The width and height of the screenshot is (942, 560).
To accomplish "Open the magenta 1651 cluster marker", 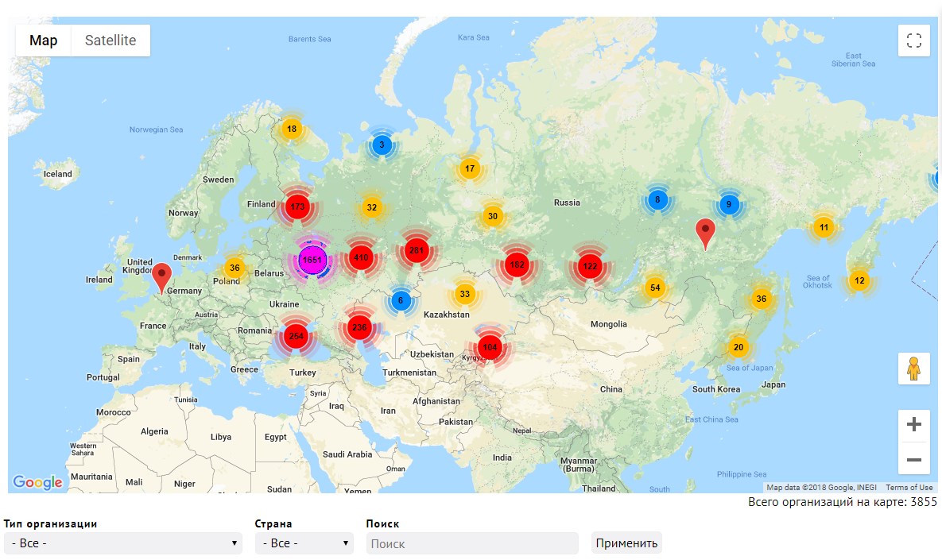I will (312, 260).
